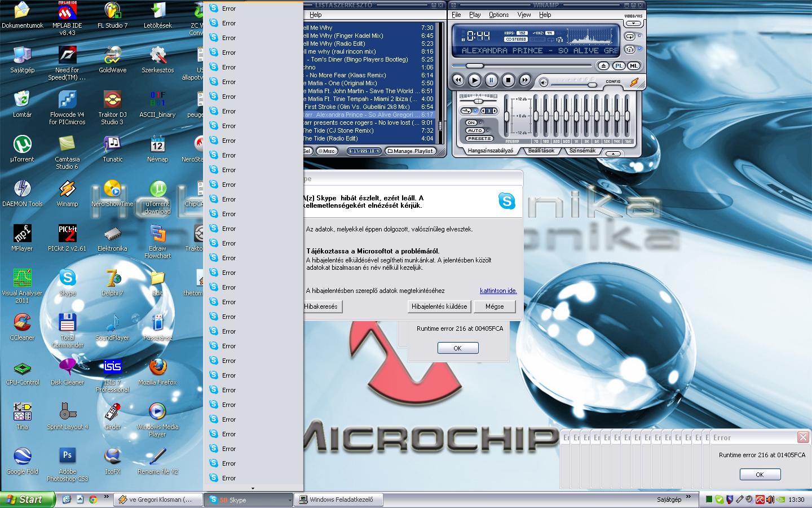Toggle Winamp repeat mode
This screenshot has height=508, width=812.
(630, 36)
